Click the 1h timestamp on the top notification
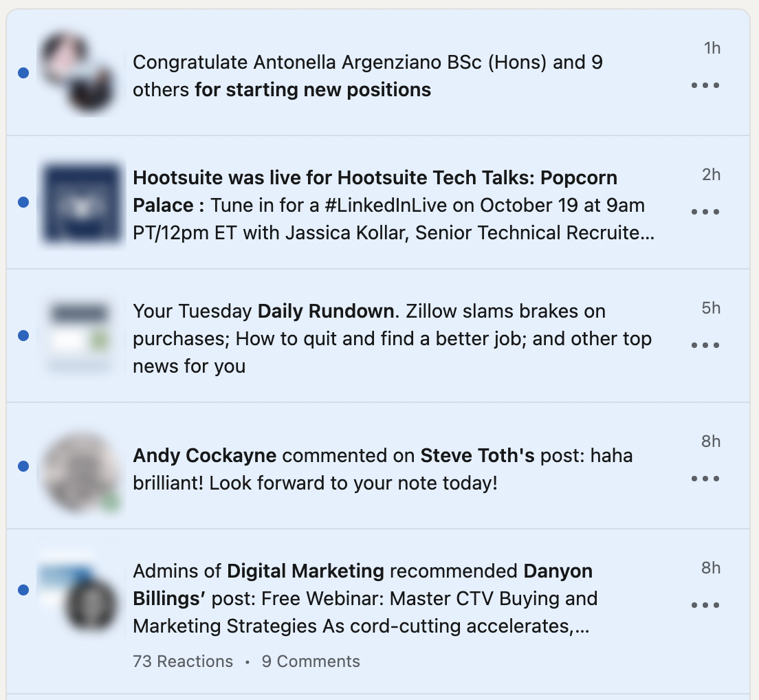759x700 pixels. point(711,48)
